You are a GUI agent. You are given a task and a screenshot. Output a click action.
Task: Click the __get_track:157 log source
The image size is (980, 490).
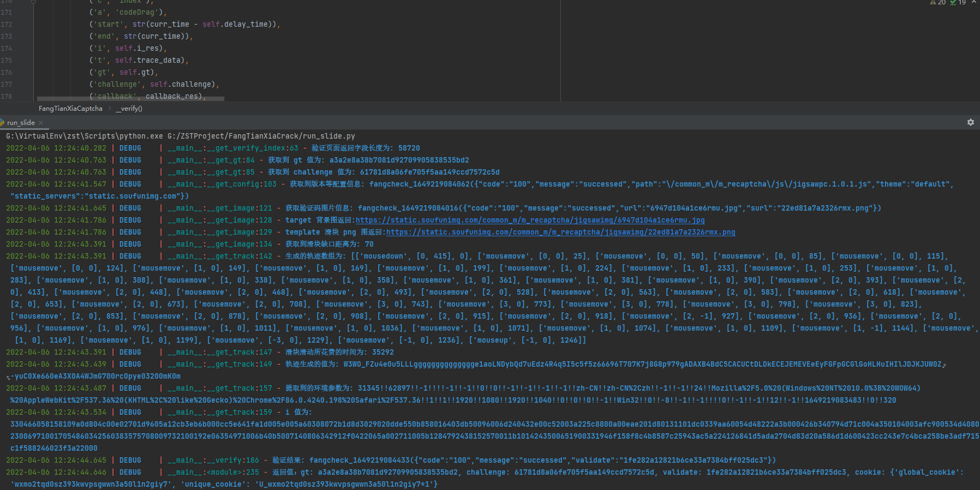(220, 388)
